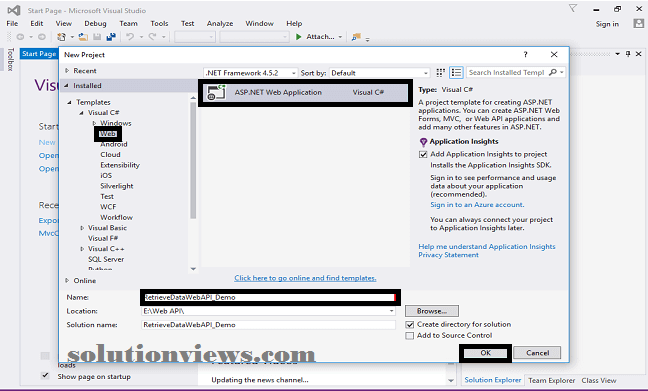Click the Browse... button
This screenshot has width=648, height=391.
431,311
